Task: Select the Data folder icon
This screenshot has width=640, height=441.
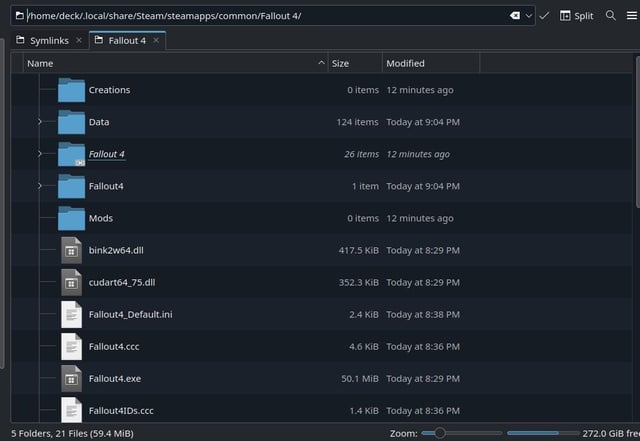Action: tap(71, 122)
